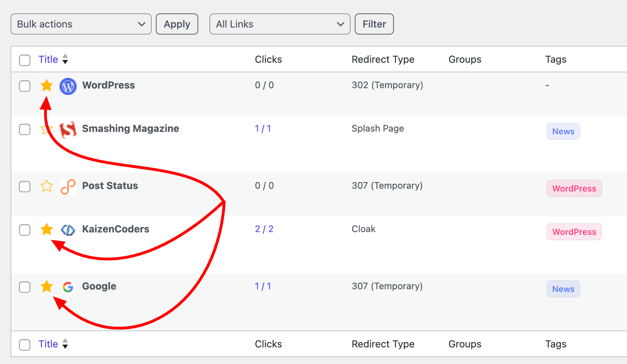
Task: Click the Apply button
Action: pyautogui.click(x=177, y=24)
